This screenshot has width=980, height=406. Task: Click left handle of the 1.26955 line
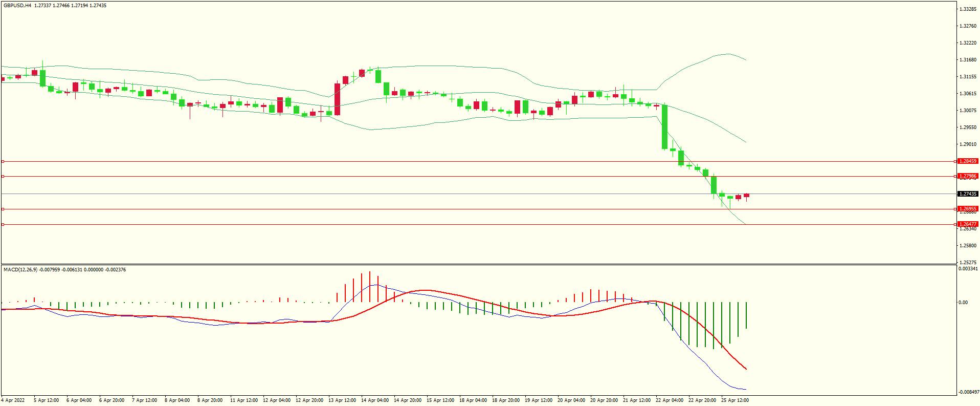pyautogui.click(x=3, y=209)
